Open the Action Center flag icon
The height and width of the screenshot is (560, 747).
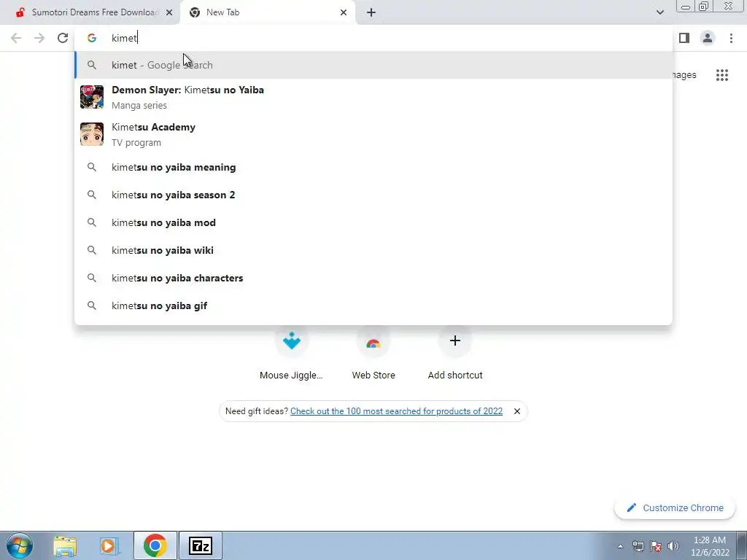click(x=656, y=546)
